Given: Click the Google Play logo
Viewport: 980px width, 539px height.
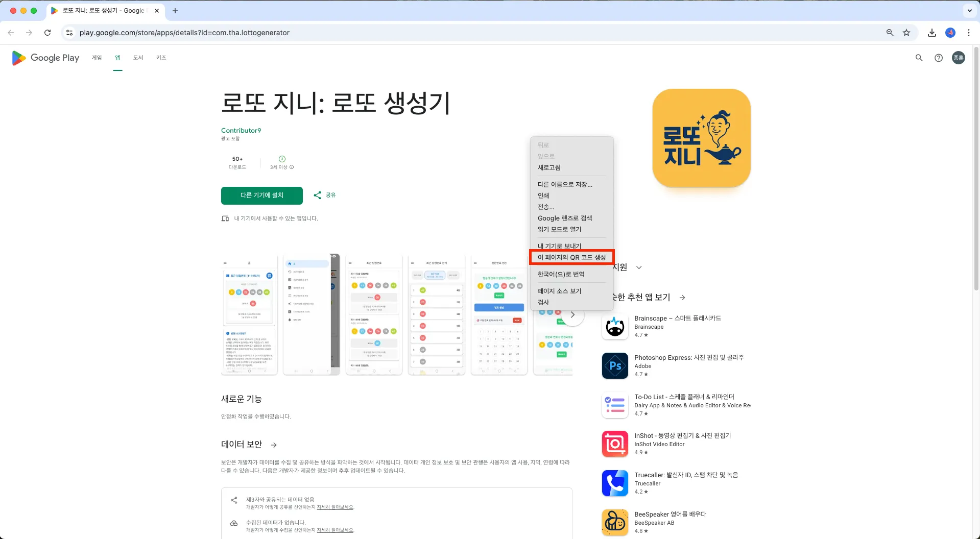Looking at the screenshot, I should [x=45, y=58].
